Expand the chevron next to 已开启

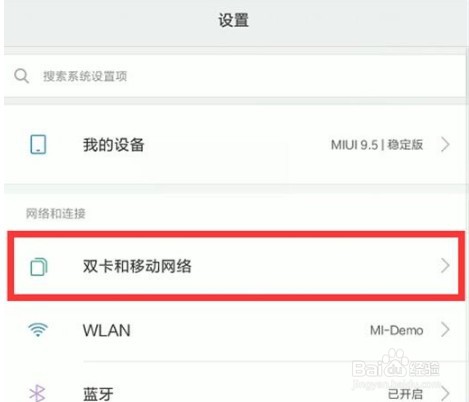(x=445, y=393)
